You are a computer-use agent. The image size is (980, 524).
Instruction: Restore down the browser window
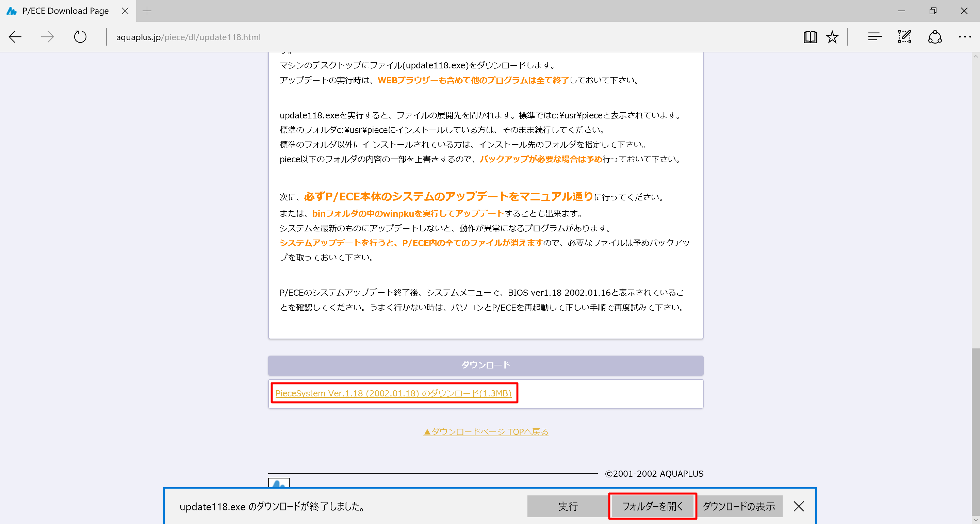tap(933, 11)
